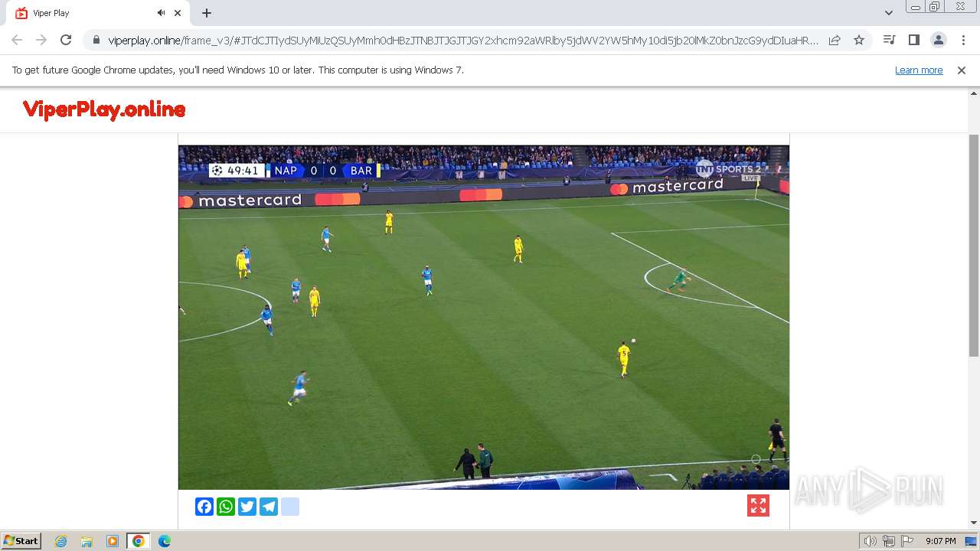Share stream via WhatsApp icon
This screenshot has height=551, width=980.
(226, 507)
